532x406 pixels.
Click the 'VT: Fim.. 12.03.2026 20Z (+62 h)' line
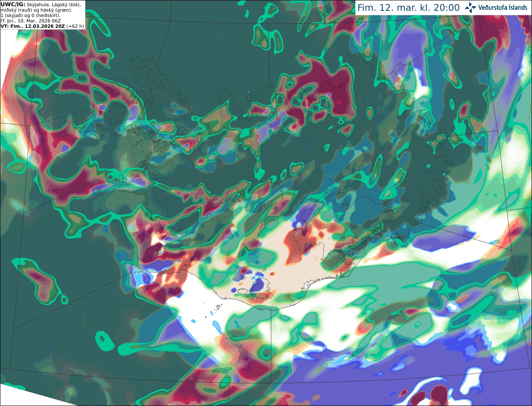(42, 26)
